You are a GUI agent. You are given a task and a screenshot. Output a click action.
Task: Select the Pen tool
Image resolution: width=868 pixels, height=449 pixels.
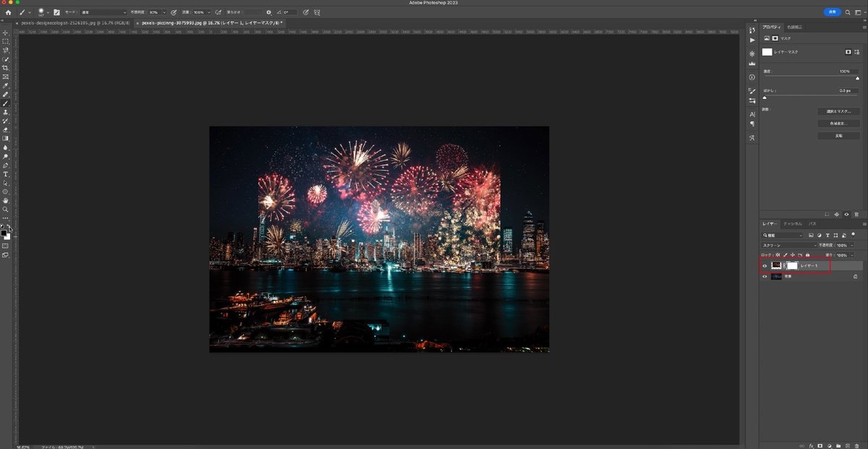click(6, 165)
